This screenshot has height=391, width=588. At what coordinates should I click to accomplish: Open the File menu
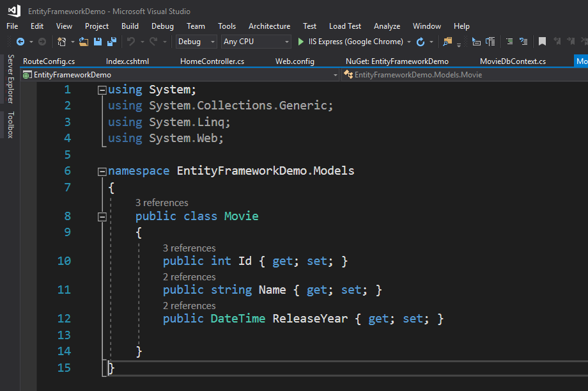(x=12, y=26)
